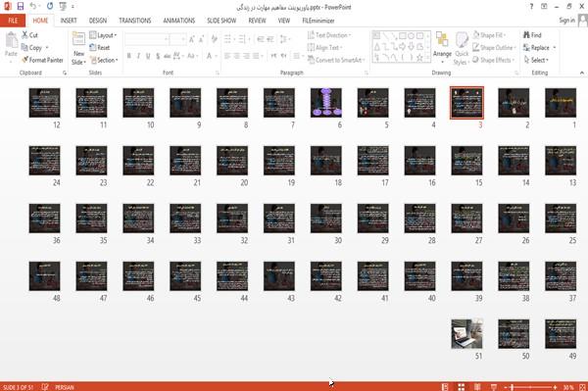This screenshot has width=588, height=391.
Task: Open Clipboard dialog launcher
Action: 65,73
